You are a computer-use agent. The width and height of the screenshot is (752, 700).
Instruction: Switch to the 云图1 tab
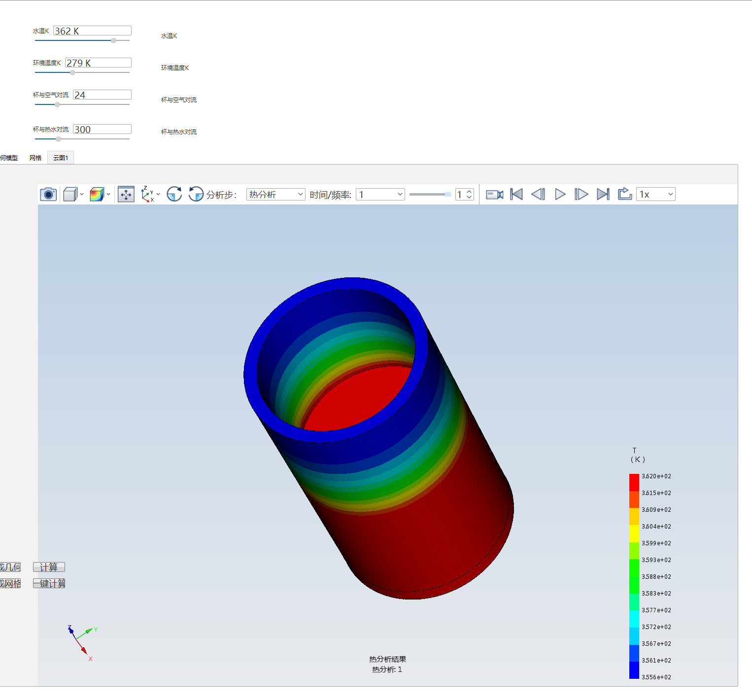[61, 158]
